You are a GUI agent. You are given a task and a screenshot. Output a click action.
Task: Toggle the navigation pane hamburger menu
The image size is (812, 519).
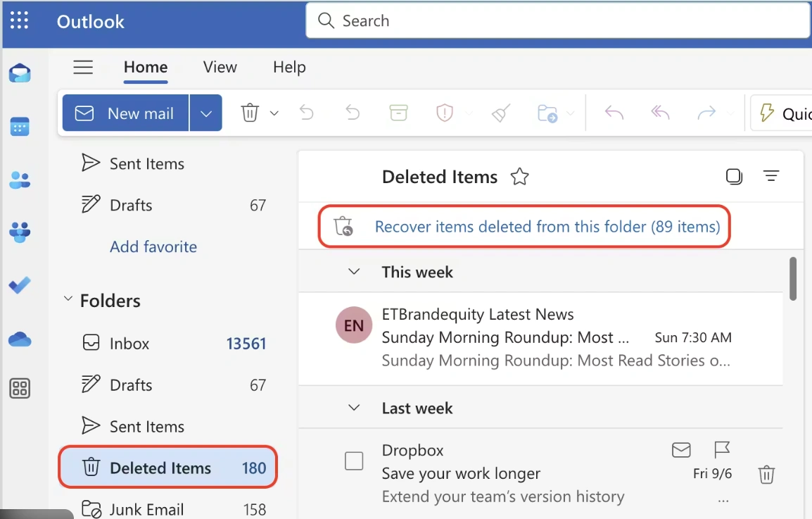83,67
